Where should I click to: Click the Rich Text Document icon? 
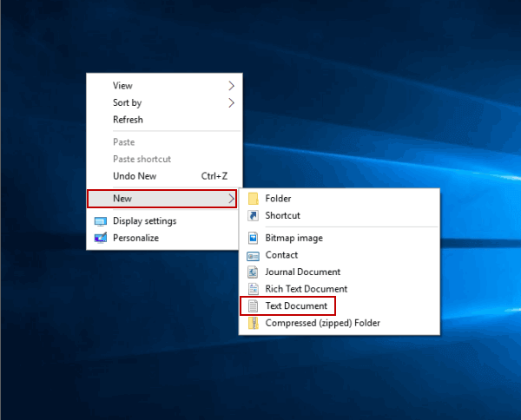coord(254,289)
